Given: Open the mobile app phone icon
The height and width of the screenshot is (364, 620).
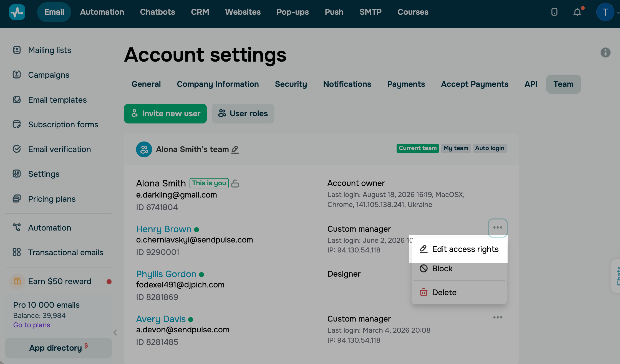Looking at the screenshot, I should coord(554,12).
